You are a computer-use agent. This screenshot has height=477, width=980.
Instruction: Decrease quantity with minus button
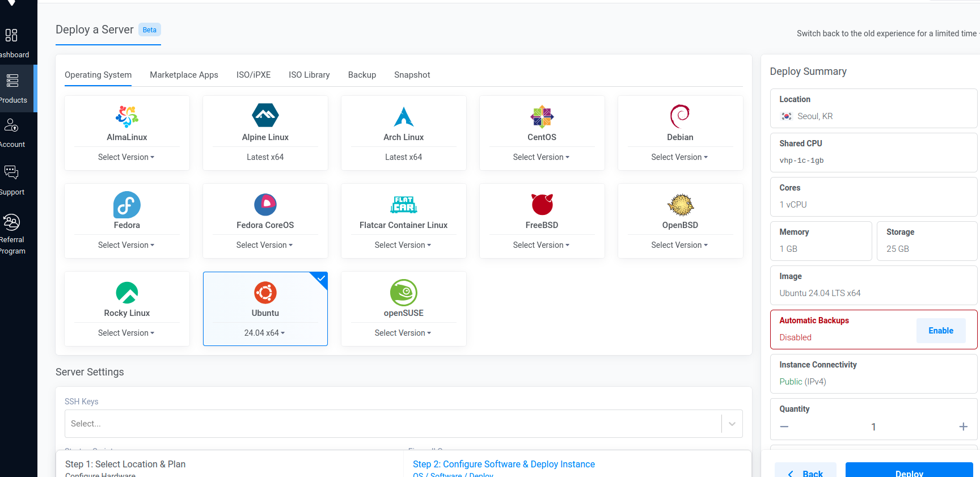coord(784,427)
